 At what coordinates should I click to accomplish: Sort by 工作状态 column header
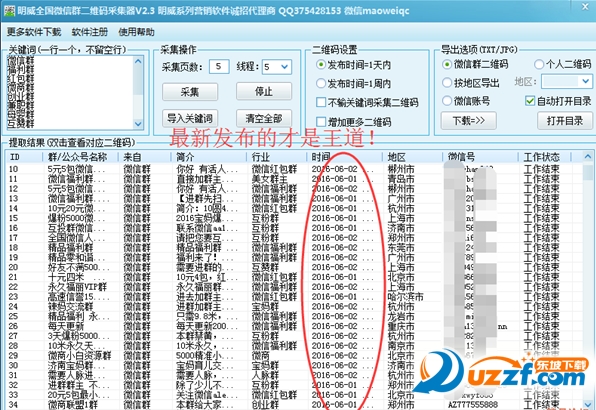tap(545, 157)
